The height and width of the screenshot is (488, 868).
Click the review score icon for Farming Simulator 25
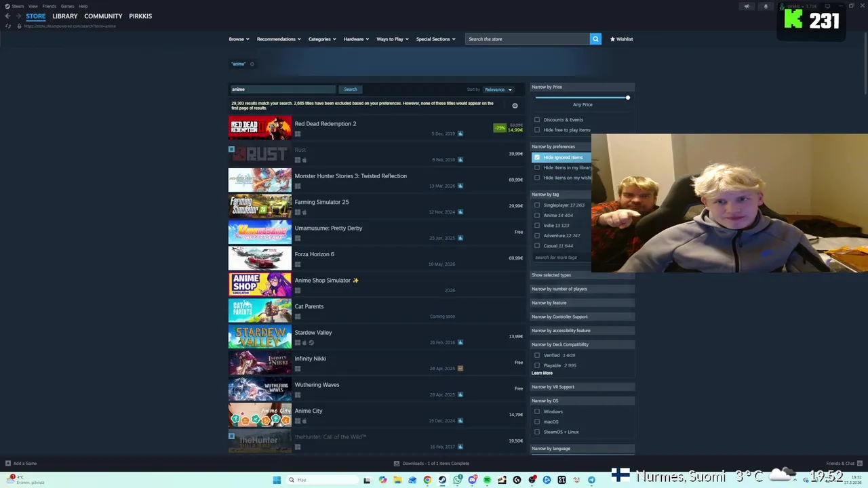460,211
